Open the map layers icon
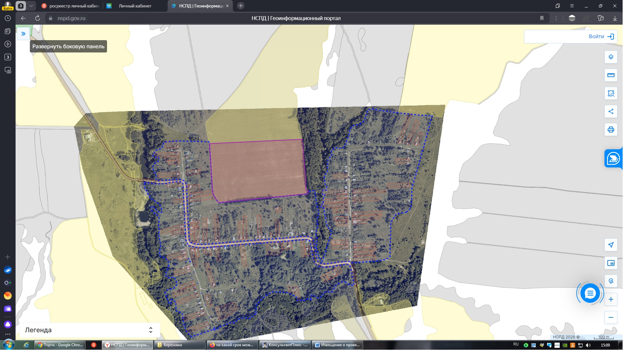 pos(611,57)
